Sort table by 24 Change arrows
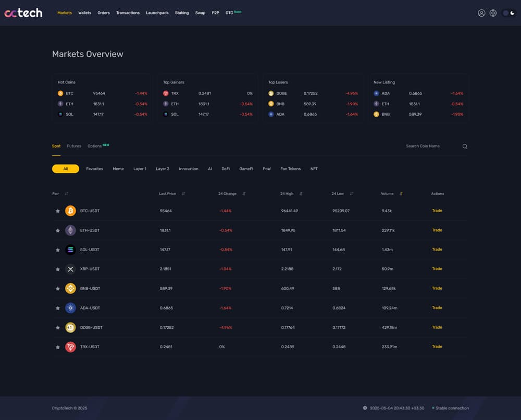Screen dimensions: 521x420 coord(244,193)
